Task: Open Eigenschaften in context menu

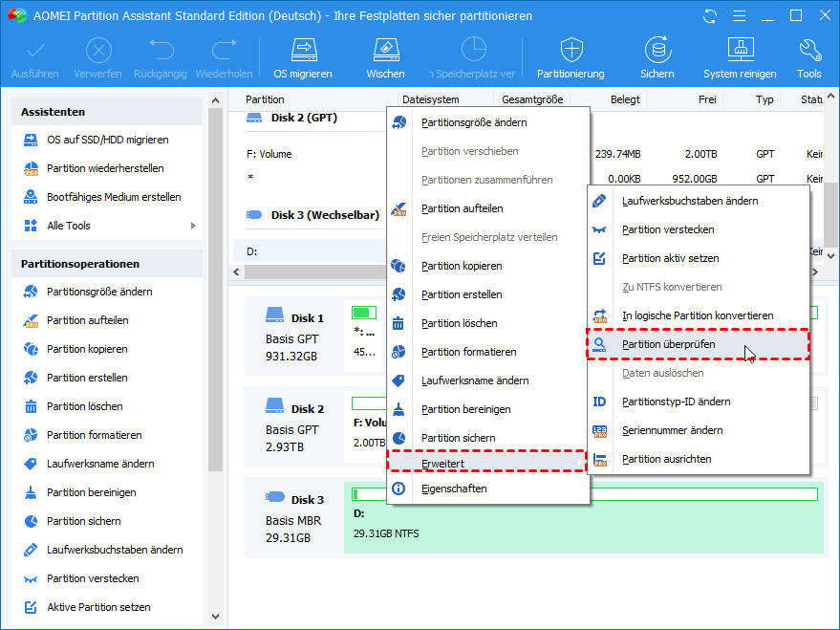Action: tap(487, 489)
